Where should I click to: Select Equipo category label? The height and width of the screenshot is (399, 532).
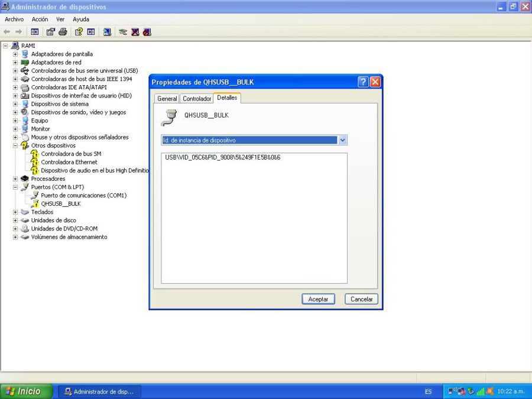pos(40,121)
